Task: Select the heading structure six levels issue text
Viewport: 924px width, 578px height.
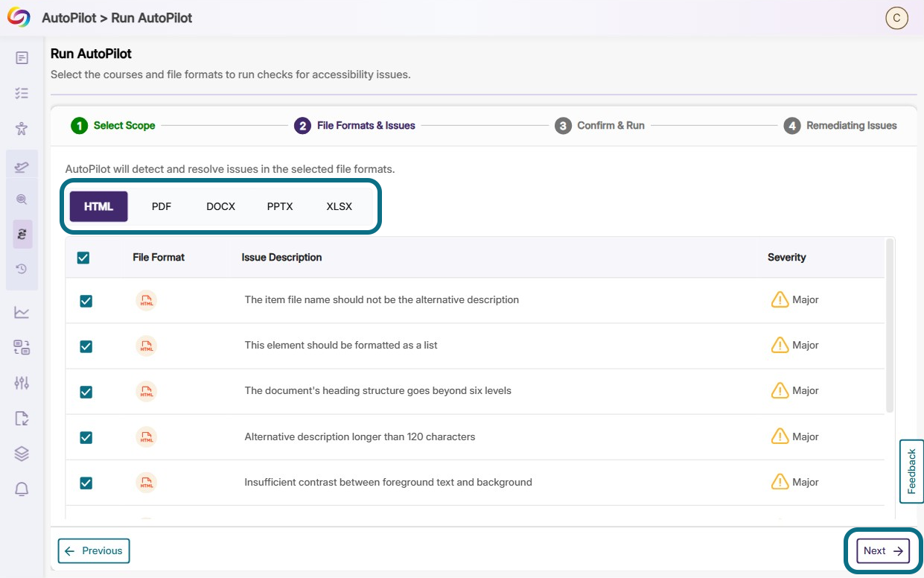Action: (x=377, y=390)
